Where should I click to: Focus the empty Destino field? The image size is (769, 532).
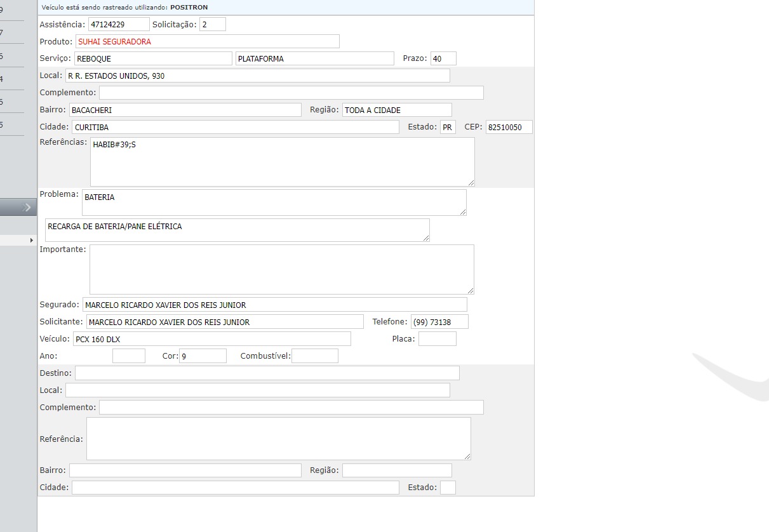[267, 373]
